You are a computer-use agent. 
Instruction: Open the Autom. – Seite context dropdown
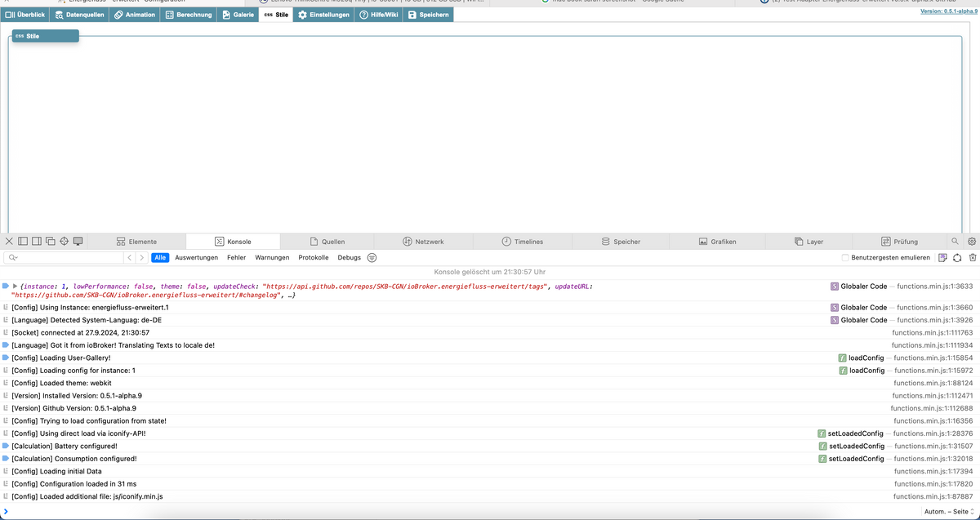click(948, 511)
